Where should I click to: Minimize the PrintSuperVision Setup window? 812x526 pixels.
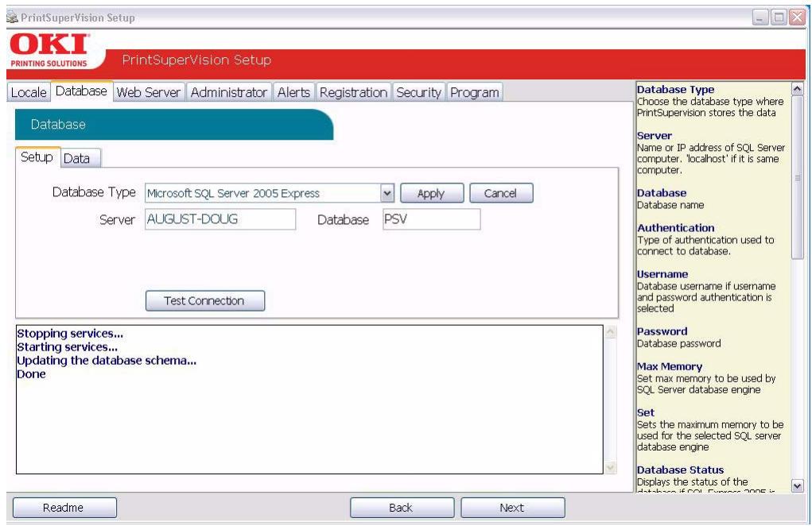click(760, 17)
